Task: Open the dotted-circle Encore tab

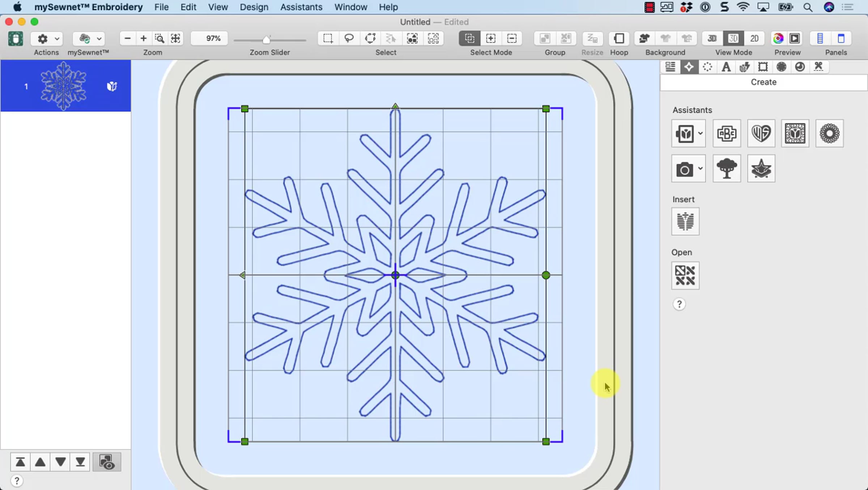Action: tap(707, 67)
